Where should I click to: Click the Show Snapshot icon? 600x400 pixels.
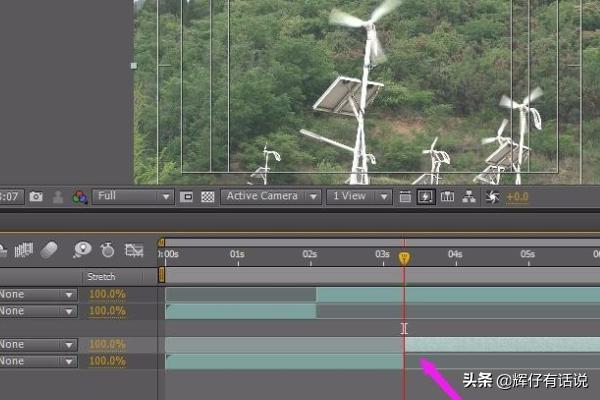click(58, 197)
